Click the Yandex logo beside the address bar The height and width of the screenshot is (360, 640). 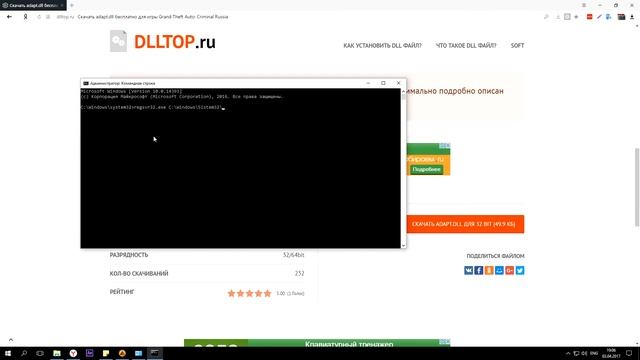(x=25, y=17)
